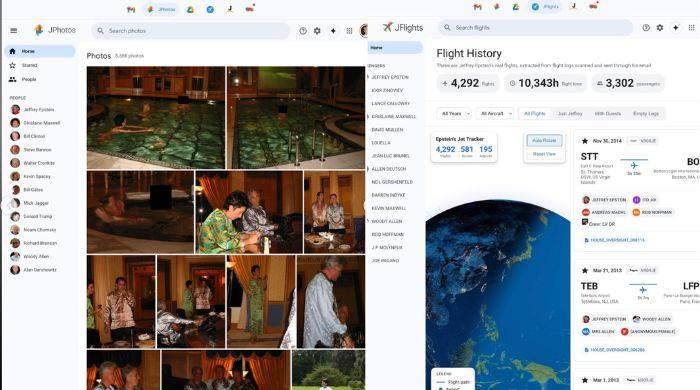700x390 pixels.
Task: Click the Drive icon above the JFlights window
Action: (516, 7)
